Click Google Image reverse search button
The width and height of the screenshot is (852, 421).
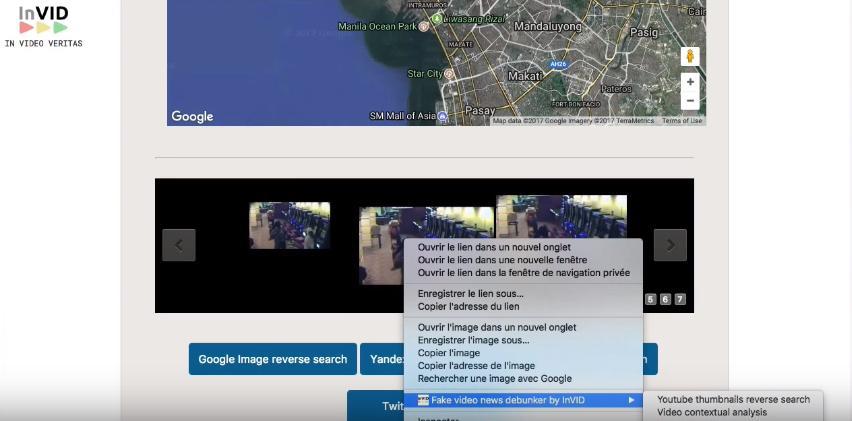coord(273,359)
